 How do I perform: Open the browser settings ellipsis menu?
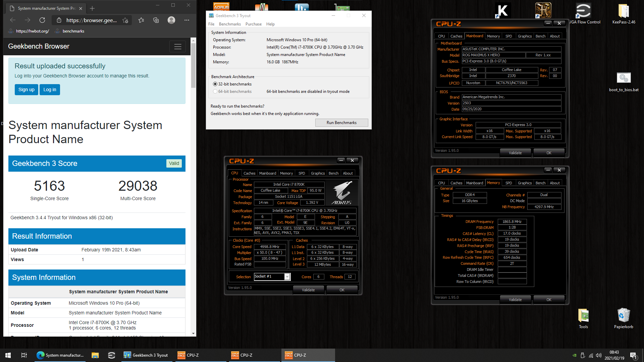click(187, 20)
